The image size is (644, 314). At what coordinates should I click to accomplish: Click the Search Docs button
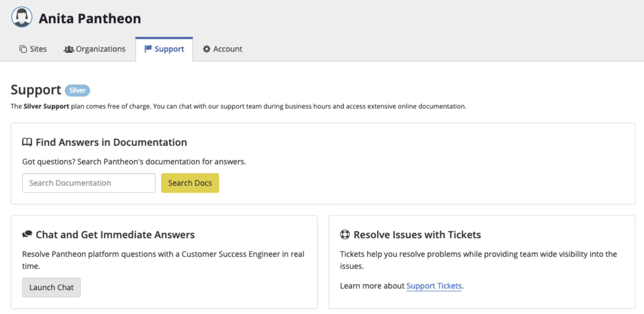coord(190,183)
